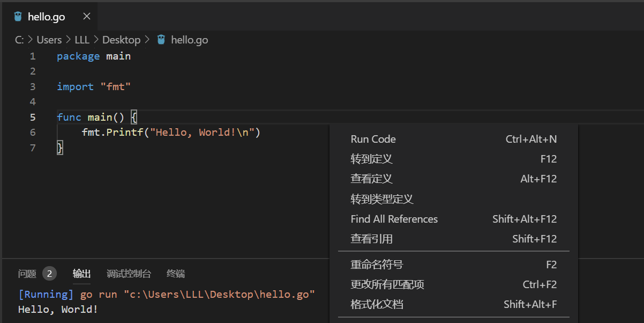Open the hello.go breadcrumb segment
The image size is (644, 323).
coord(190,40)
